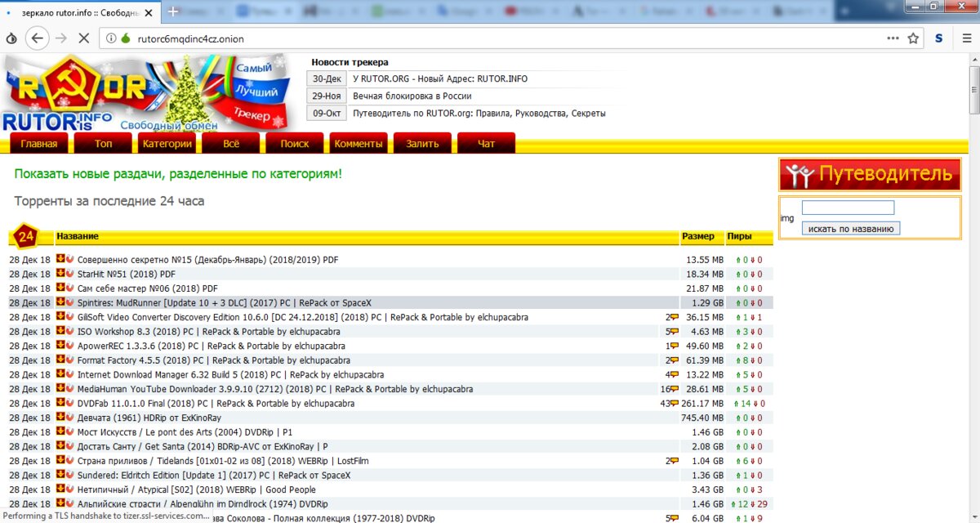This screenshot has height=523, width=980.
Task: Click the magnet icon for Spintires: MudRunner
Action: [69, 302]
